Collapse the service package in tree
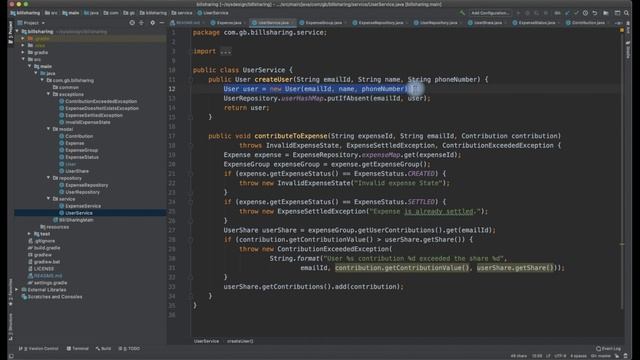Image resolution: width=640 pixels, height=360 pixels. 48,198
